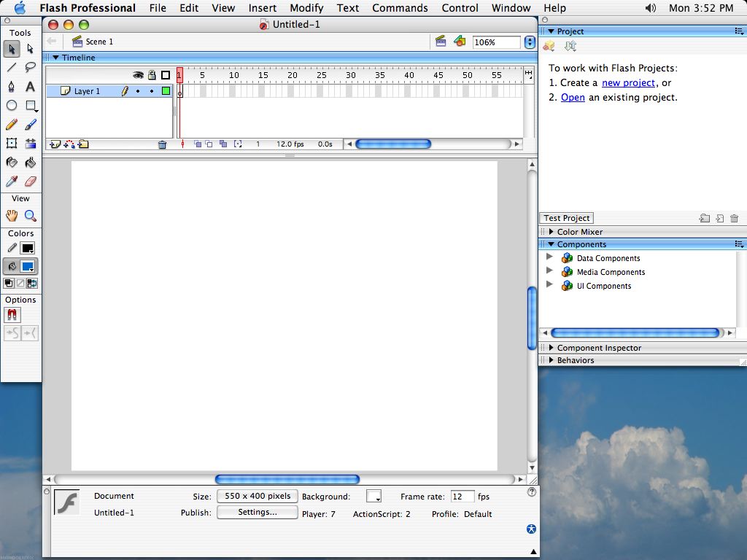Expand UI Components tree item
This screenshot has height=560, width=747.
tap(550, 286)
